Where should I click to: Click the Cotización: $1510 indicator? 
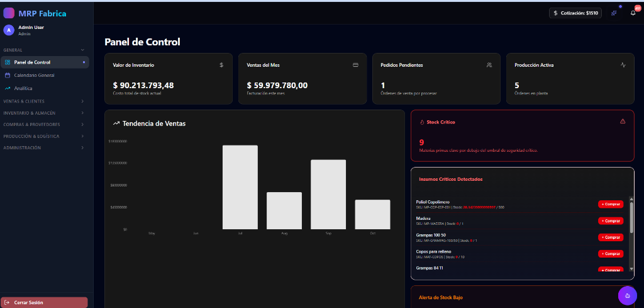tap(575, 13)
